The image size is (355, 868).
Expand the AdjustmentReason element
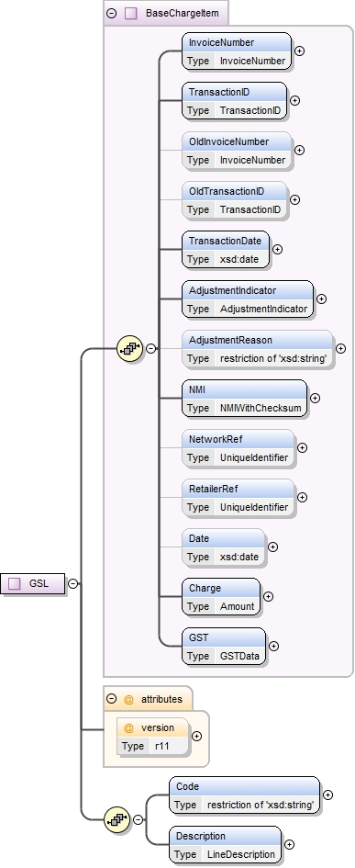tap(340, 348)
